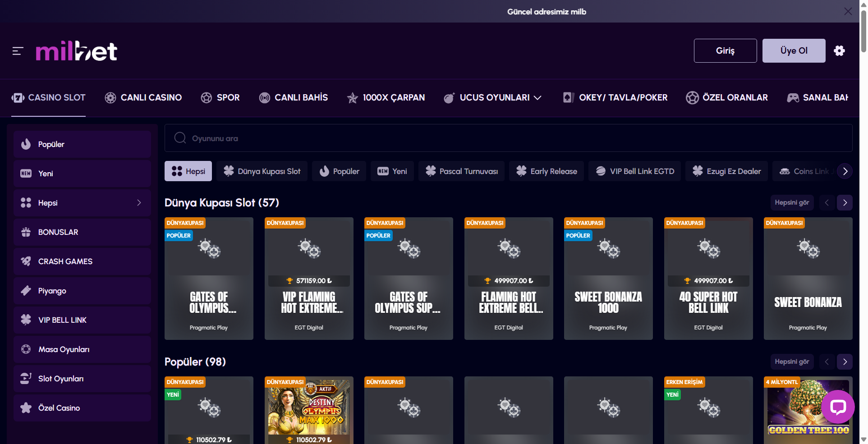This screenshot has width=868, height=444.
Task: Expand the Hepsi sidebar item arrow
Action: coord(139,203)
